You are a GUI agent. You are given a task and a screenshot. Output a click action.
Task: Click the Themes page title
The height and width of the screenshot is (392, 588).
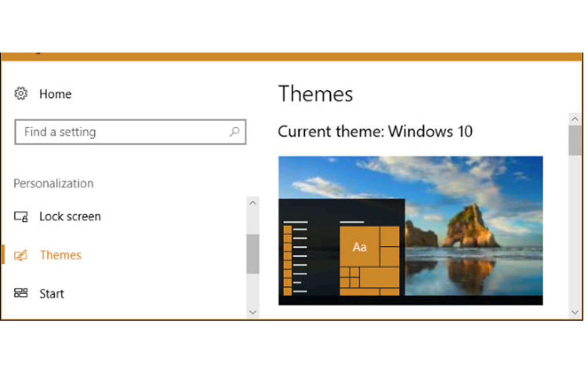click(315, 94)
